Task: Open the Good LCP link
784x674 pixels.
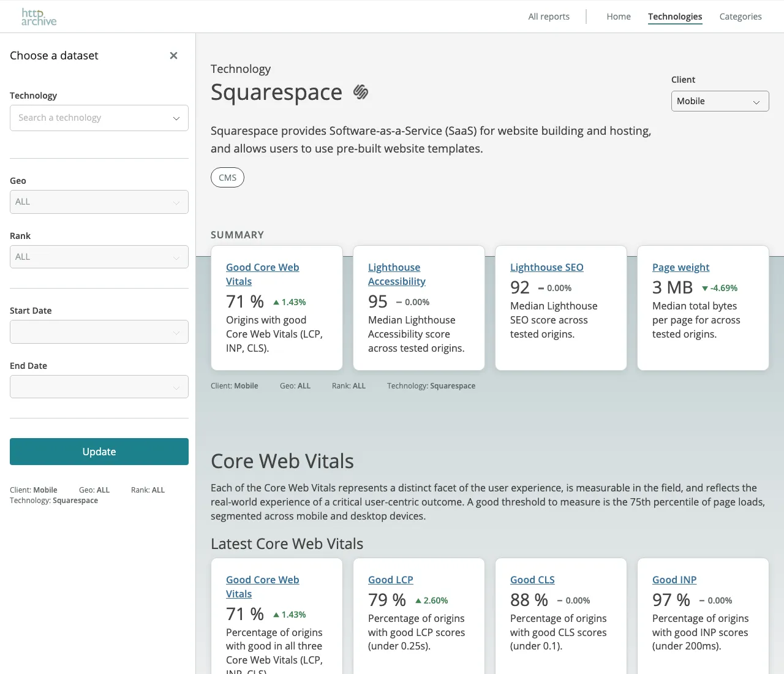Action: tap(391, 580)
